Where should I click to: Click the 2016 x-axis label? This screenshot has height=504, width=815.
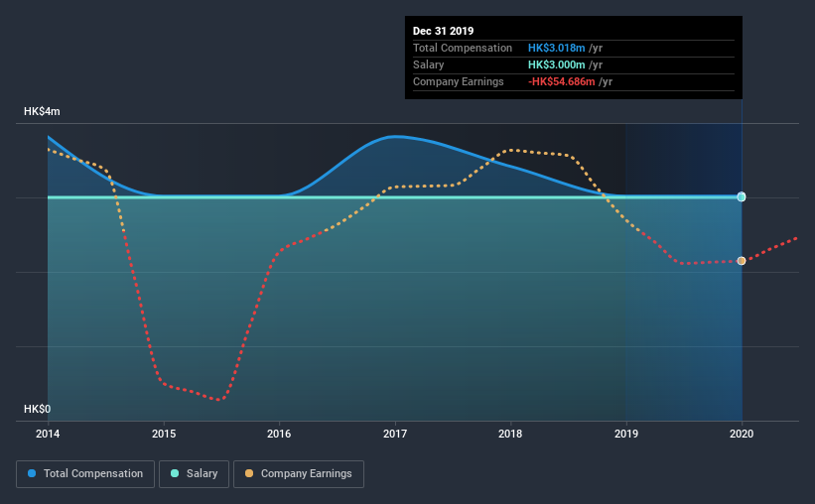(x=279, y=434)
